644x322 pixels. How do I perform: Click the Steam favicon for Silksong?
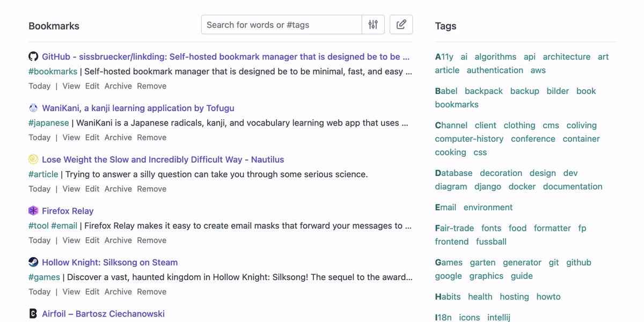click(33, 262)
